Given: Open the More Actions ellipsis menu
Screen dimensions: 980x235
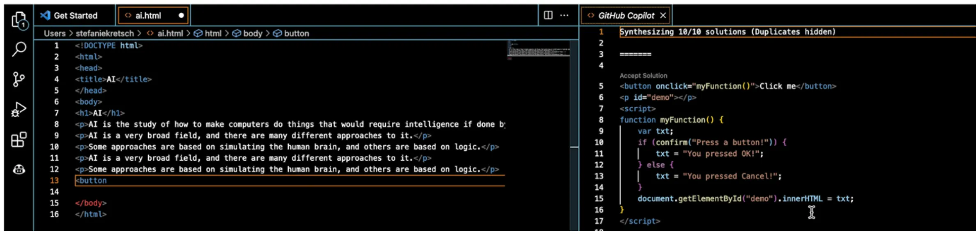Looking at the screenshot, I should pos(564,15).
